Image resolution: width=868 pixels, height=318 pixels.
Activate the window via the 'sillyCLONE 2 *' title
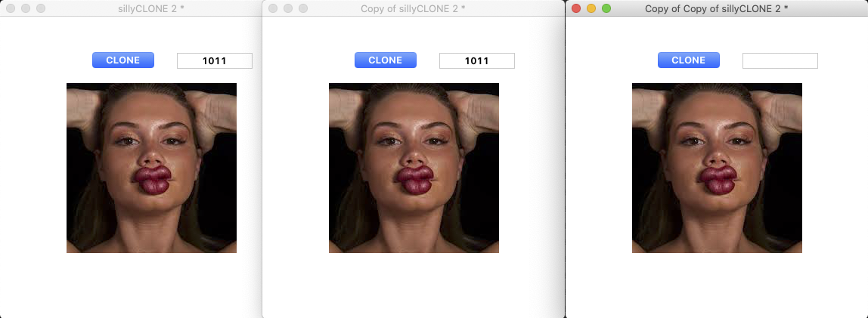(x=150, y=8)
